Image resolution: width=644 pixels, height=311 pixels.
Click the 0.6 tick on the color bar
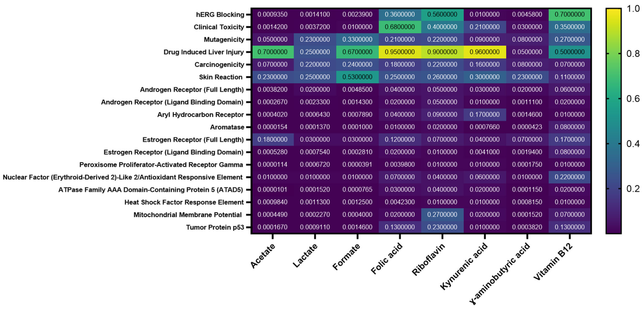coord(633,99)
